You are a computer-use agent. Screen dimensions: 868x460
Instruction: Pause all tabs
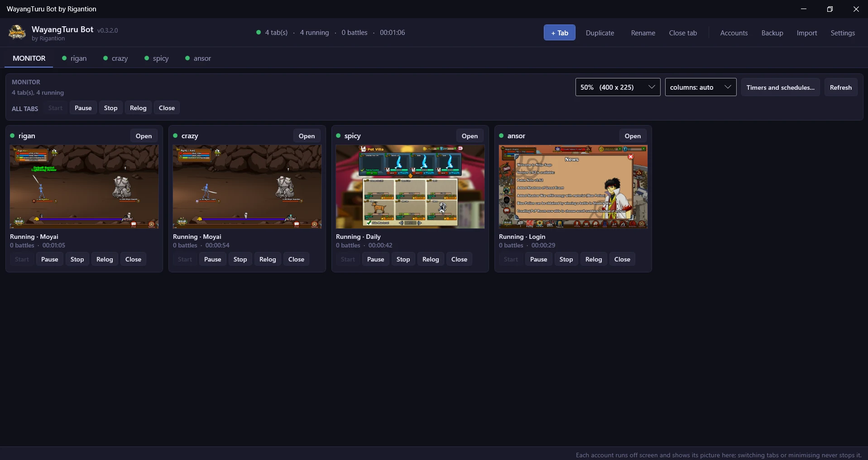(x=83, y=108)
